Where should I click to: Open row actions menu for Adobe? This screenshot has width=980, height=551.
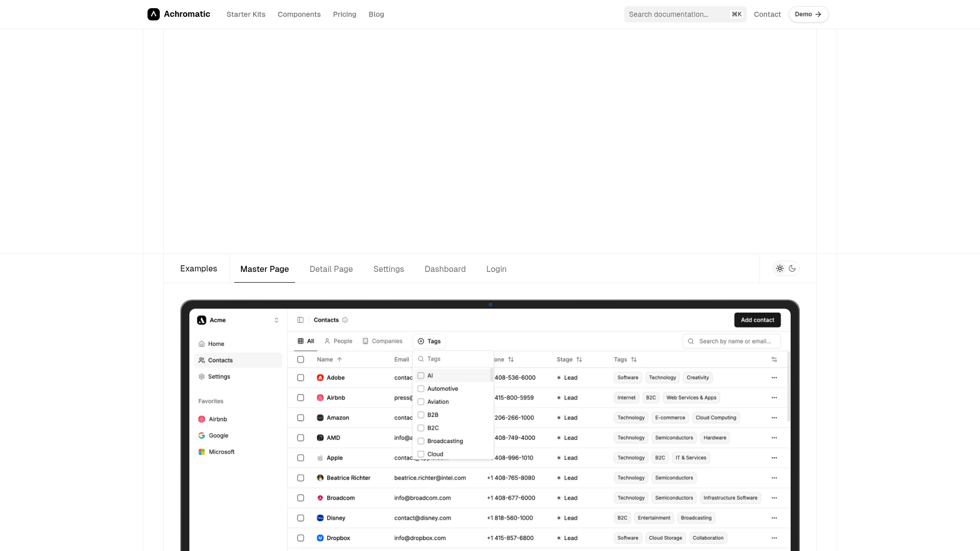coord(774,378)
